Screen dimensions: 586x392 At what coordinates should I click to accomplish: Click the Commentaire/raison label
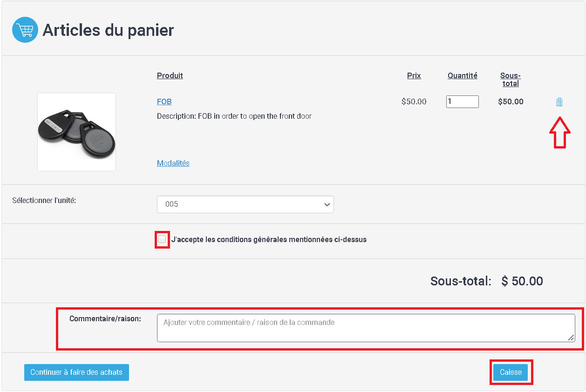(105, 319)
